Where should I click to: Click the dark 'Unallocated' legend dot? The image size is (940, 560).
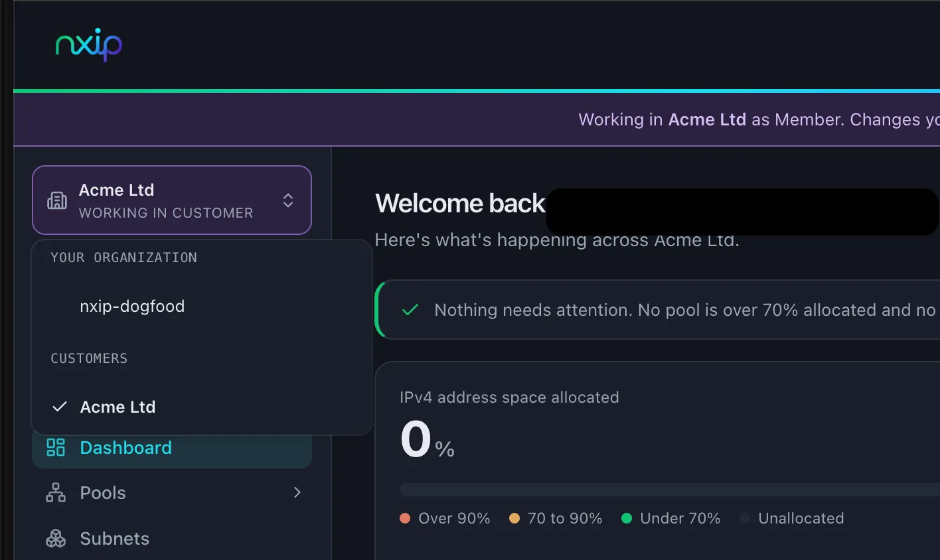point(745,518)
